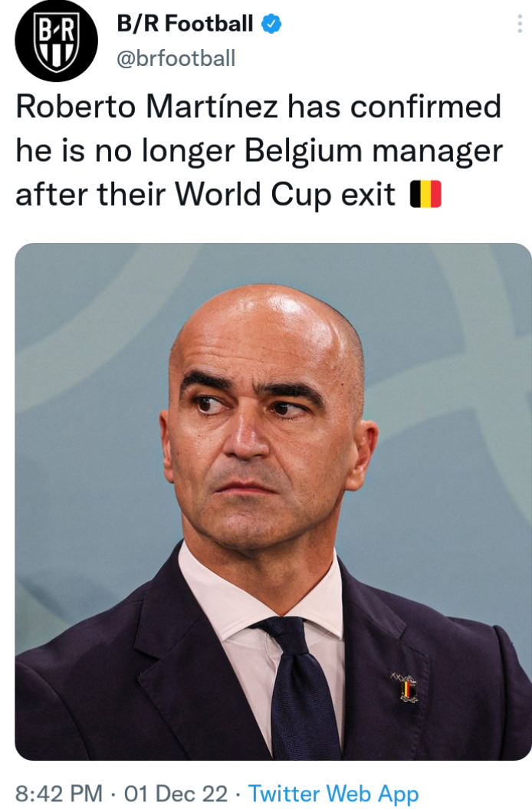The height and width of the screenshot is (809, 532).
Task: Click the B/R Football display name
Action: 185,24
